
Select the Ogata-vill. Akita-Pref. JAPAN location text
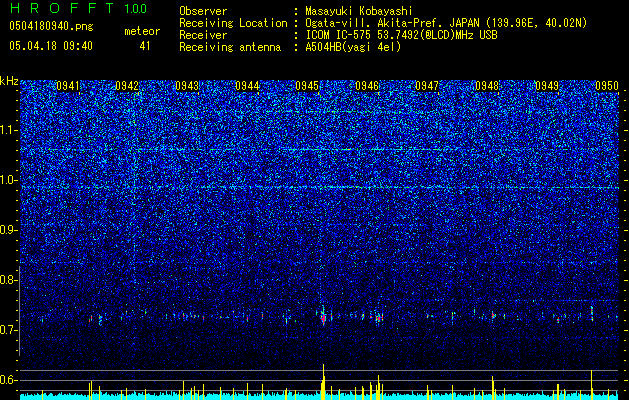[446, 23]
